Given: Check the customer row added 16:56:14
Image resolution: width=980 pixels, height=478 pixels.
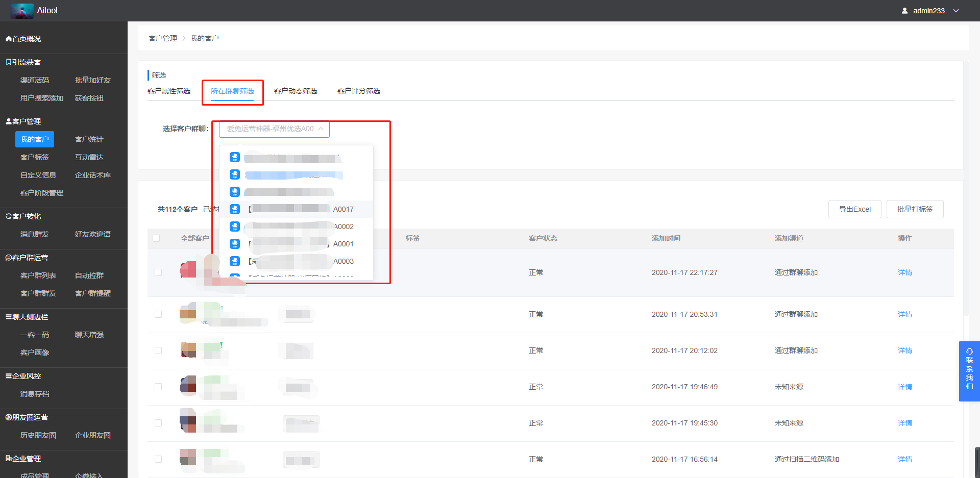Looking at the screenshot, I should [158, 459].
